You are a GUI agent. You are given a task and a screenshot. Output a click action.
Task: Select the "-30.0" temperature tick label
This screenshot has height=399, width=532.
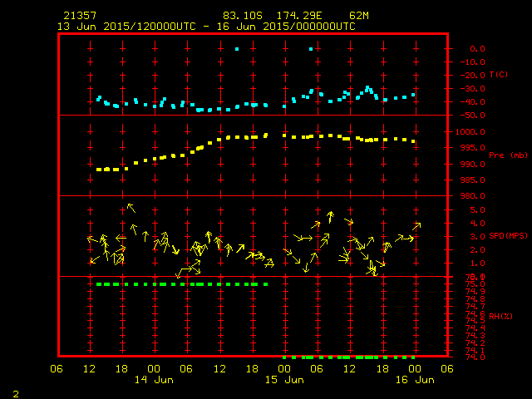(x=473, y=89)
